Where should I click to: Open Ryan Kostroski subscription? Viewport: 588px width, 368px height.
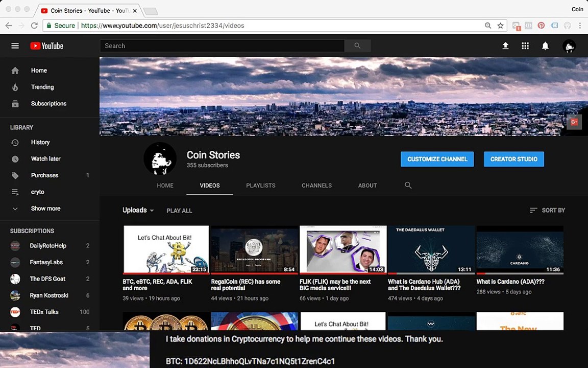click(x=50, y=295)
